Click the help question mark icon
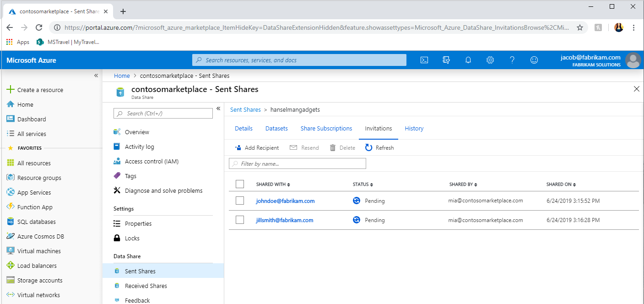 coord(512,60)
